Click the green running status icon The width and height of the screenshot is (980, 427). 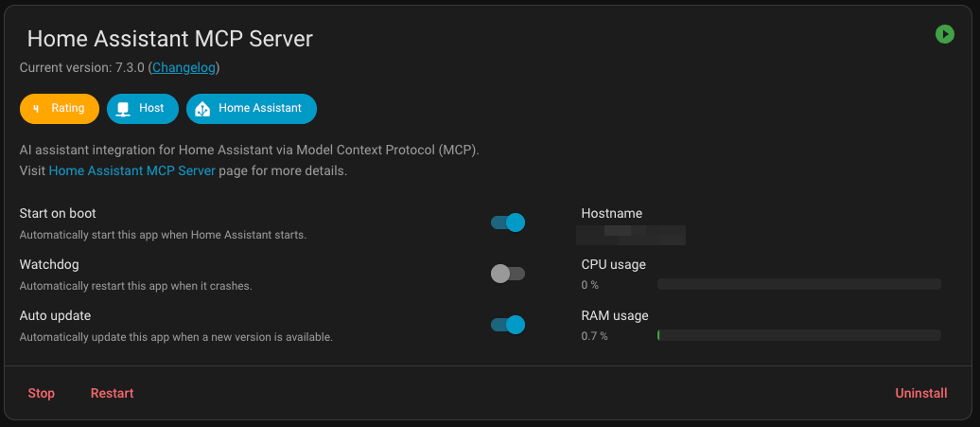pos(944,34)
